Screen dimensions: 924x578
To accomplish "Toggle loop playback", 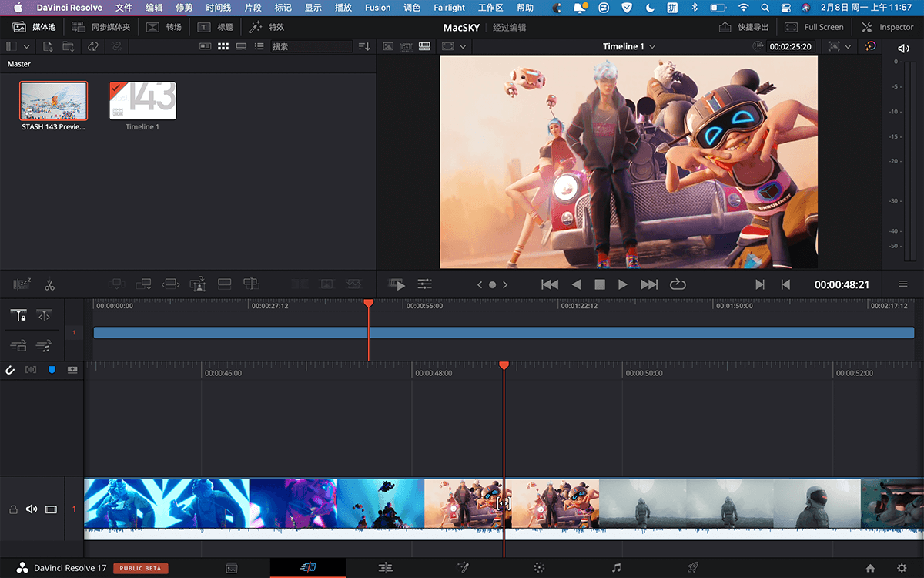I will click(678, 284).
